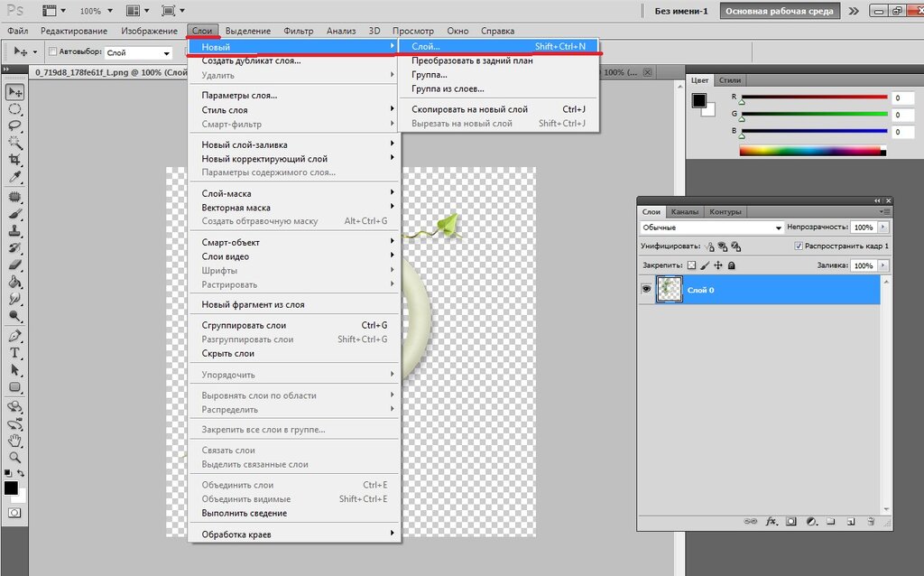The image size is (924, 576).
Task: Click the new adjustment layer icon
Action: (811, 521)
